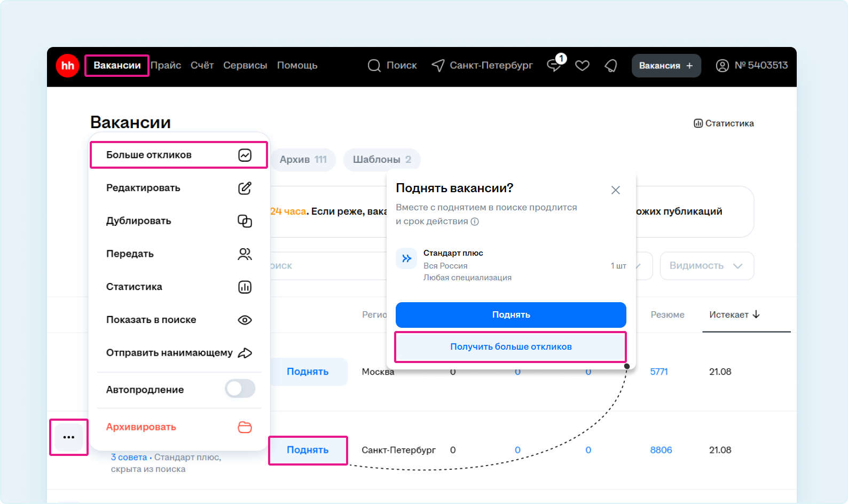Click the plus icon on Вакансия button
The height and width of the screenshot is (504, 848).
click(x=689, y=66)
